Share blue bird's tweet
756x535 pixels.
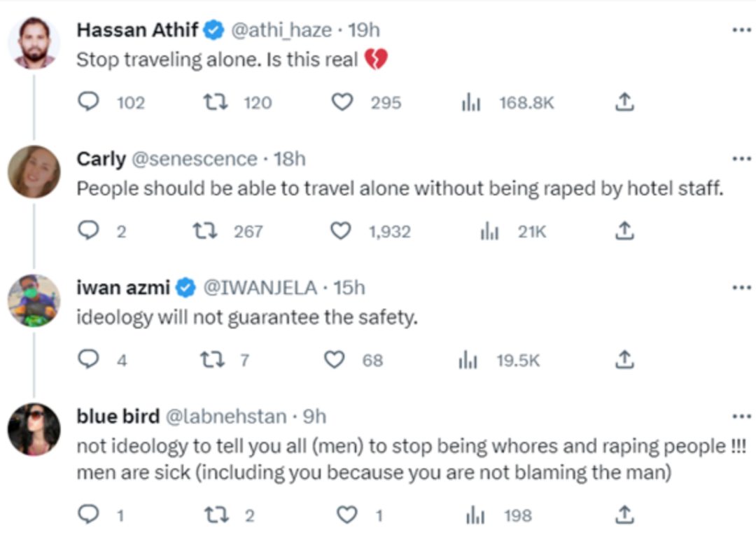(624, 515)
